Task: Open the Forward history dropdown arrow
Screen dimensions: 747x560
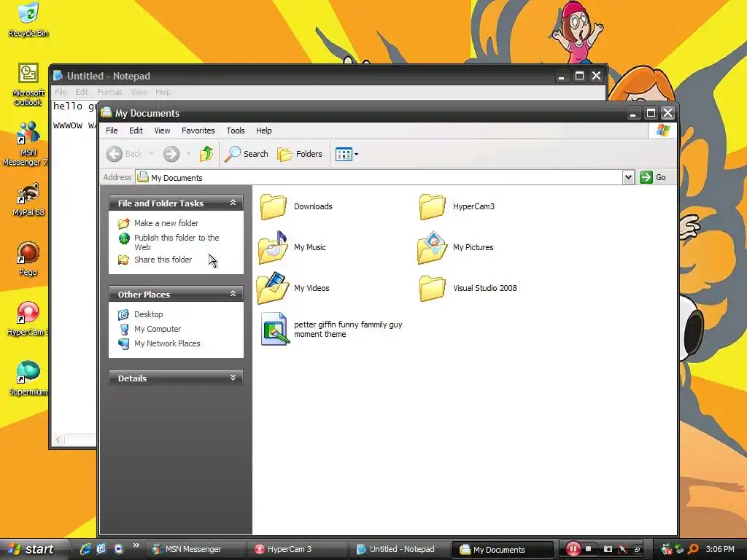Action: 189,154
